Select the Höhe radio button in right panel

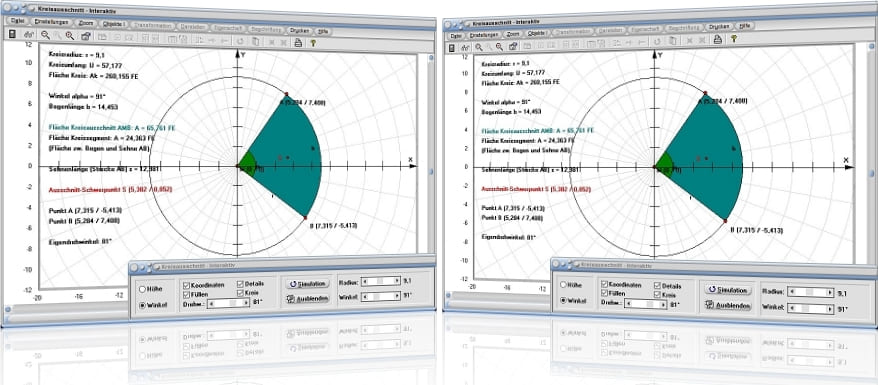564,284
